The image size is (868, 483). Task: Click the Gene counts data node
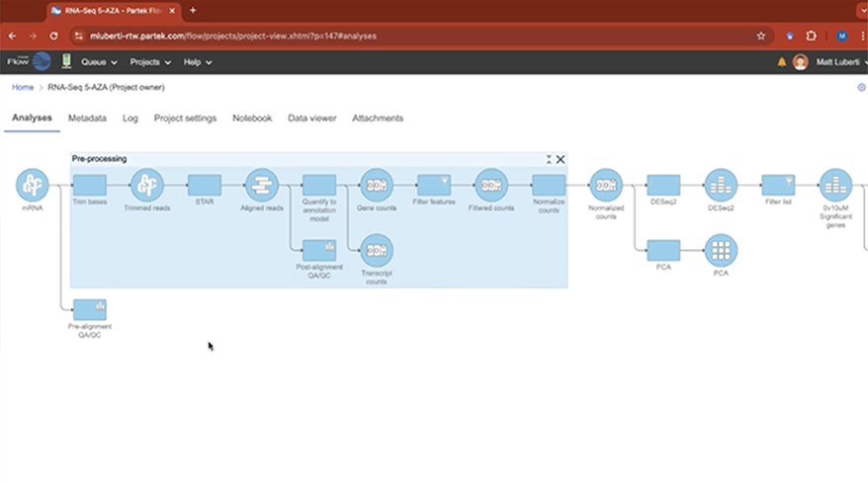(377, 185)
